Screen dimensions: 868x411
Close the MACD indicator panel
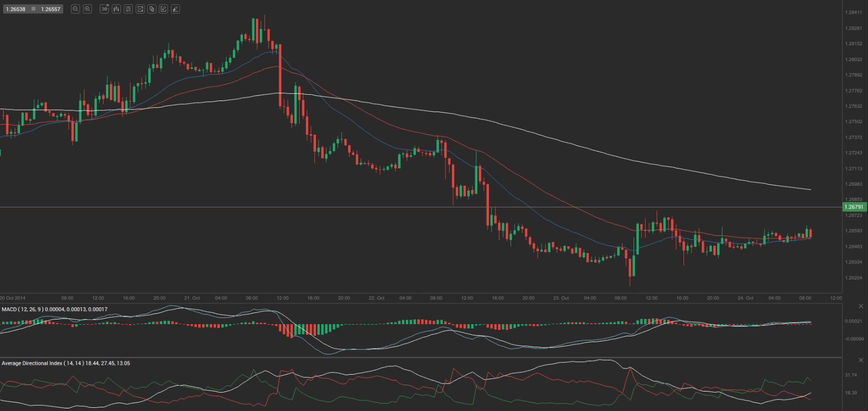tap(861, 306)
